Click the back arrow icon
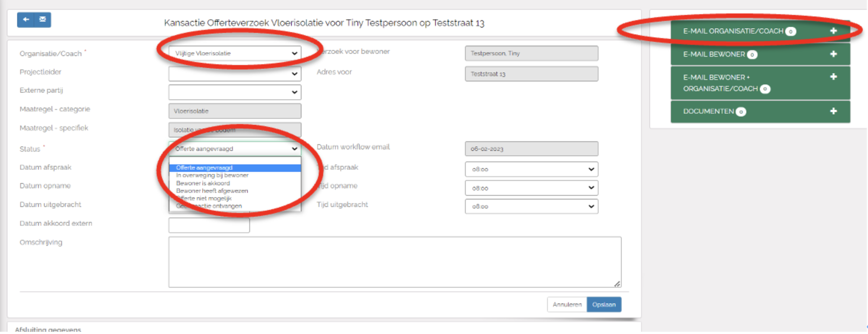The image size is (868, 334). [26, 19]
